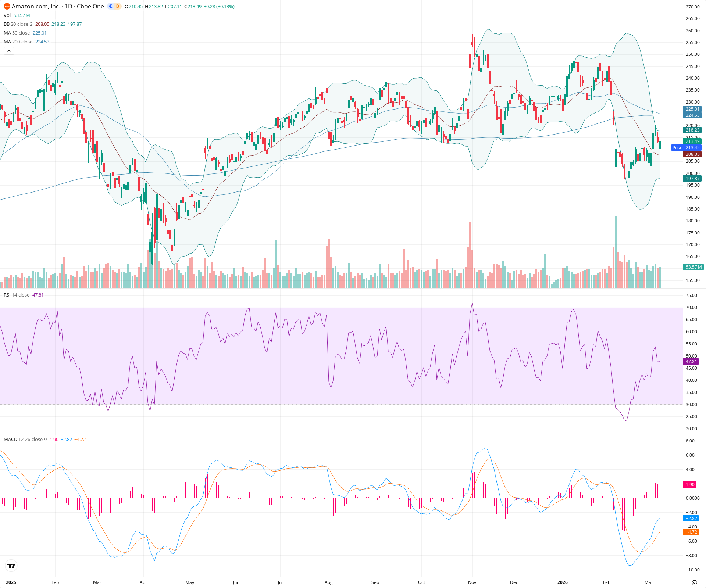This screenshot has width=706, height=588.
Task: Click the −4.72 MACD signal label
Action: pyautogui.click(x=692, y=532)
